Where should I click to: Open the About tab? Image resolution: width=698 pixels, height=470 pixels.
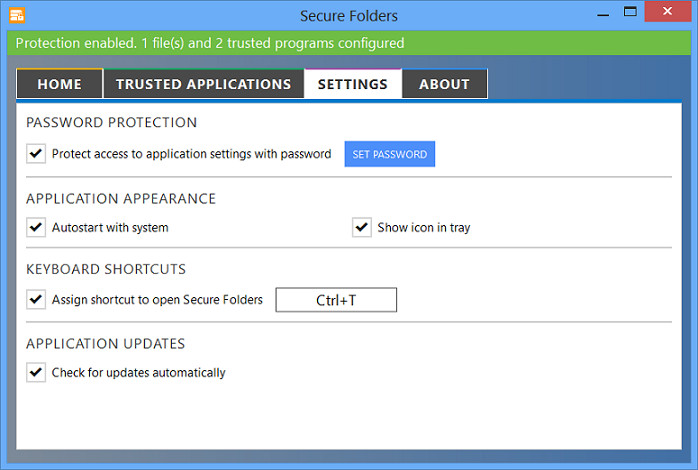click(x=444, y=84)
